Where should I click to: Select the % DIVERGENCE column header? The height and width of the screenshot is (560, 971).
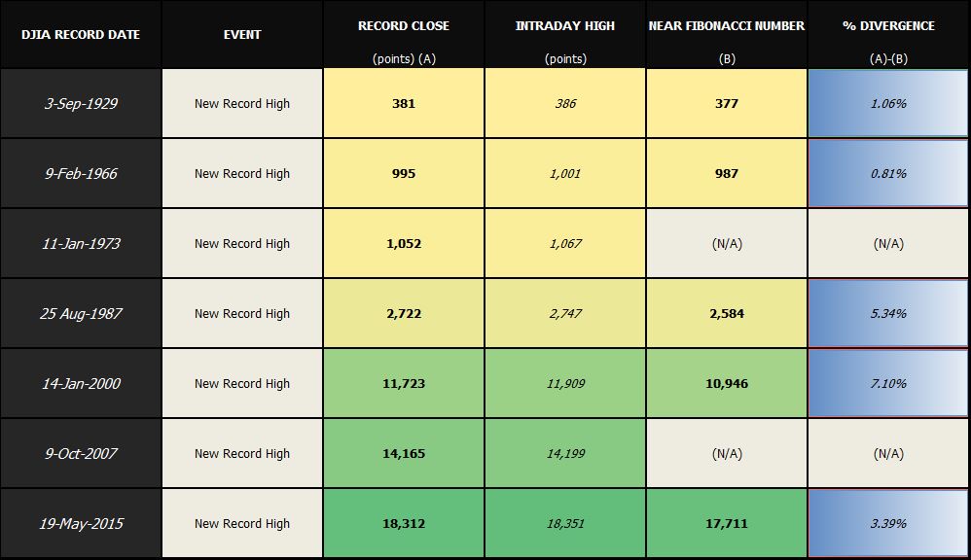888,26
